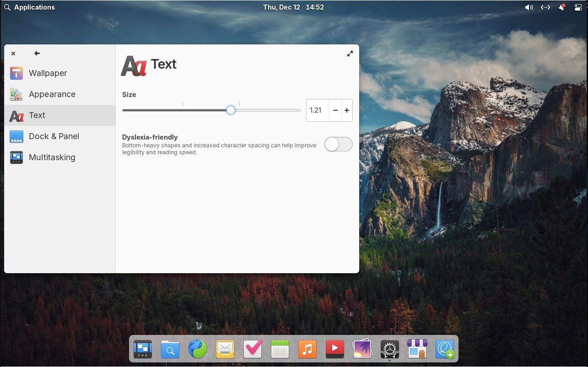Click System Settings icon in the dock
This screenshot has width=588, height=367.
click(390, 349)
